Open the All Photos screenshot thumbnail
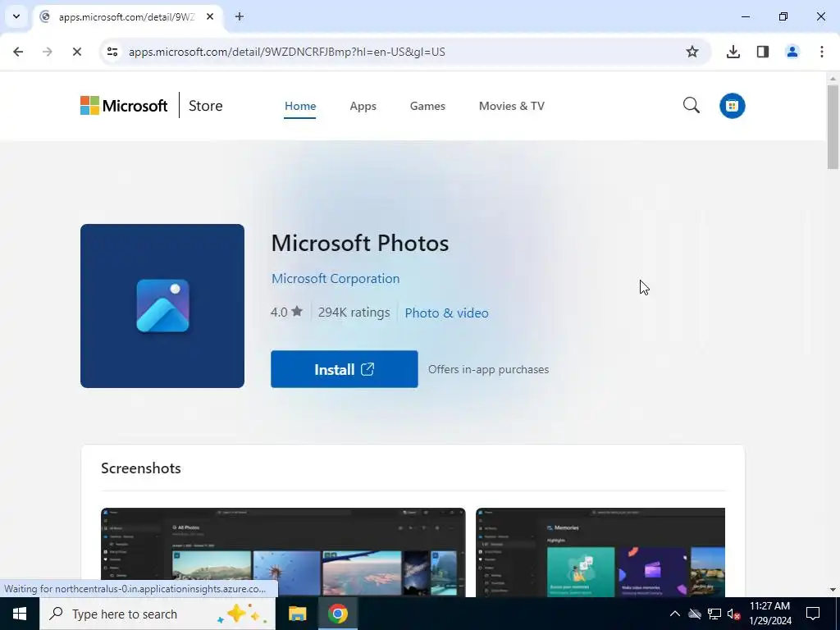 pyautogui.click(x=283, y=552)
